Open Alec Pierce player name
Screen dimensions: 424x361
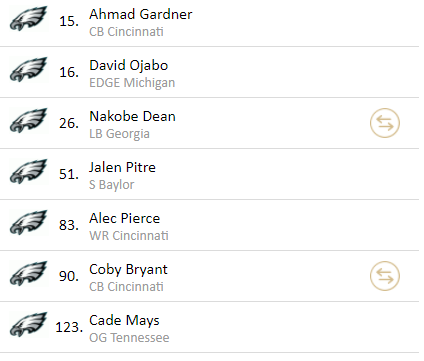pyautogui.click(x=125, y=218)
